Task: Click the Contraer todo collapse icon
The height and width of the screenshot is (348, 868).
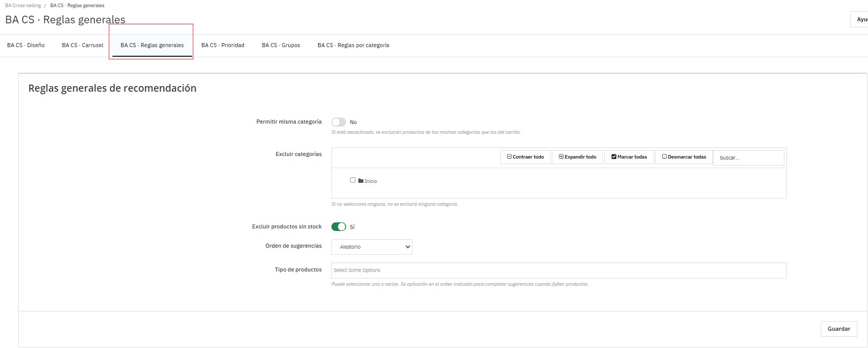Action: click(x=509, y=157)
